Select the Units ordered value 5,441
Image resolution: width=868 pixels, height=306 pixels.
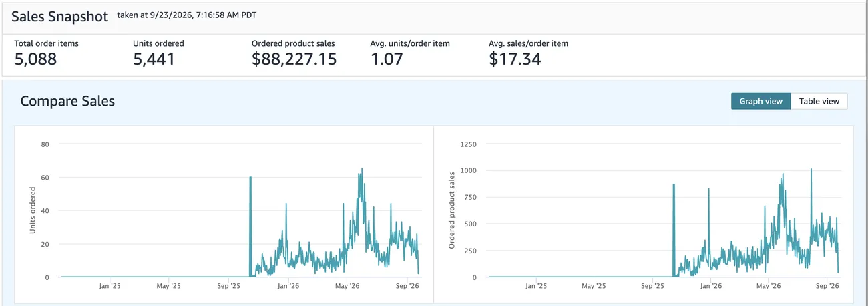[154, 59]
